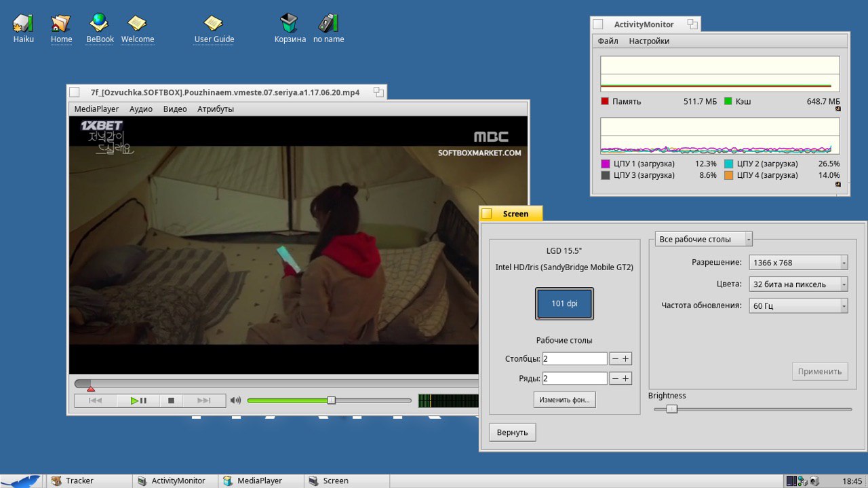Click the Brightness slider handle
Image resolution: width=868 pixels, height=488 pixels.
tap(672, 409)
